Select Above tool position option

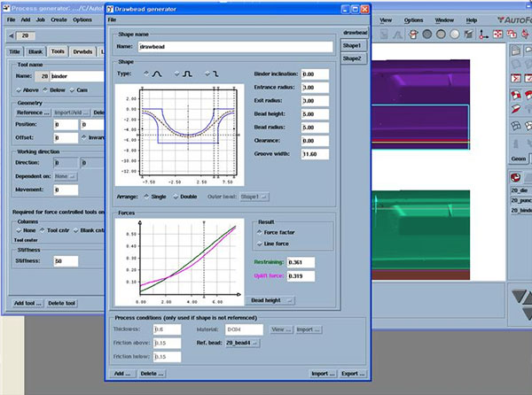(x=27, y=90)
